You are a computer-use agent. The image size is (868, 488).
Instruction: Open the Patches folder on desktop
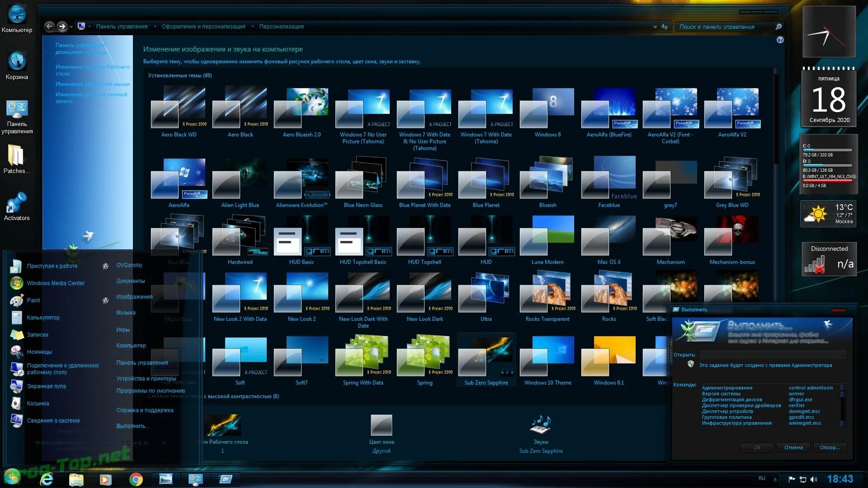[x=17, y=159]
